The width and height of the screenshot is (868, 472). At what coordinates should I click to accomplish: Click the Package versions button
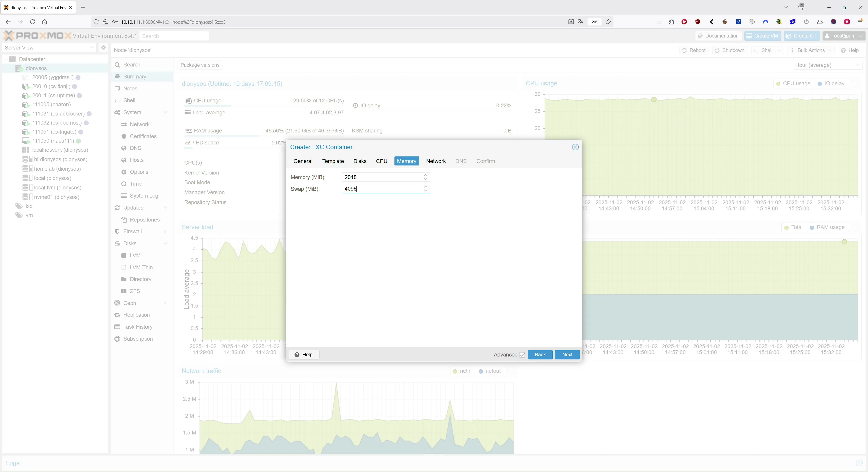pyautogui.click(x=199, y=65)
